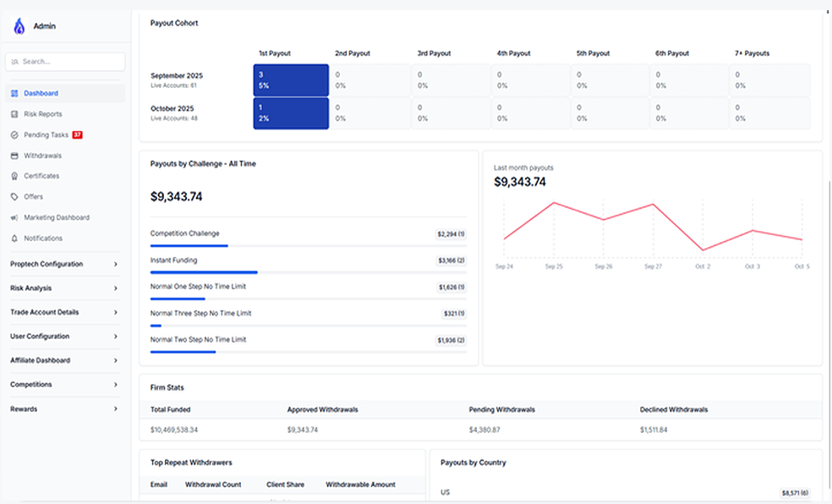The image size is (832, 504).
Task: Select September 2025 1st Payout cell
Action: [291, 80]
